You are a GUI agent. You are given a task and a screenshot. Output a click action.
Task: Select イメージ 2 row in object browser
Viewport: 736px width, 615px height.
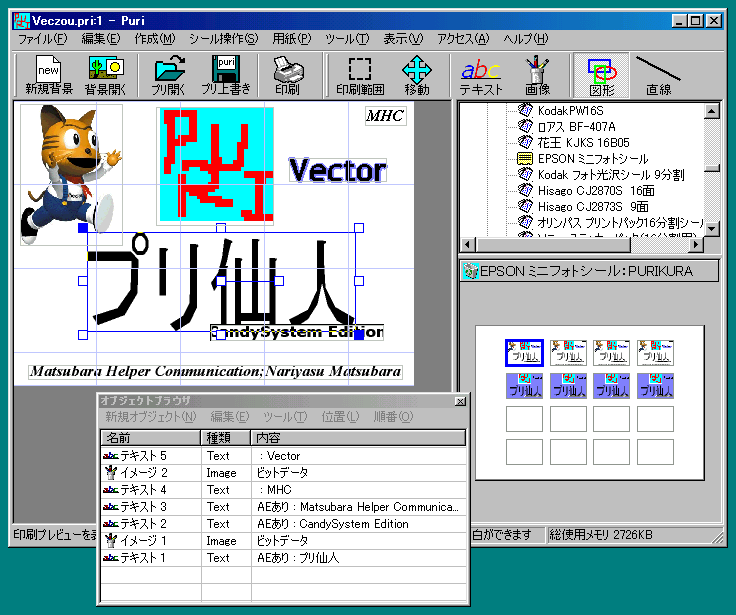284,473
